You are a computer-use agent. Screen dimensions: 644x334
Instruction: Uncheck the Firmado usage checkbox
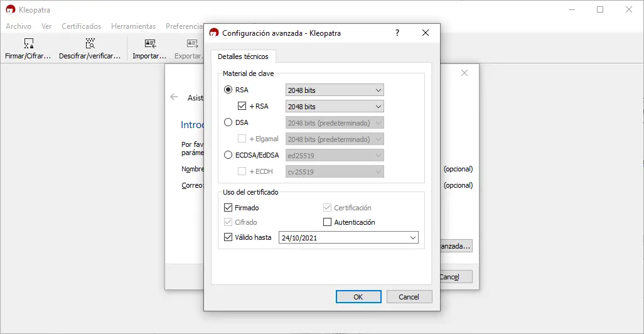228,207
